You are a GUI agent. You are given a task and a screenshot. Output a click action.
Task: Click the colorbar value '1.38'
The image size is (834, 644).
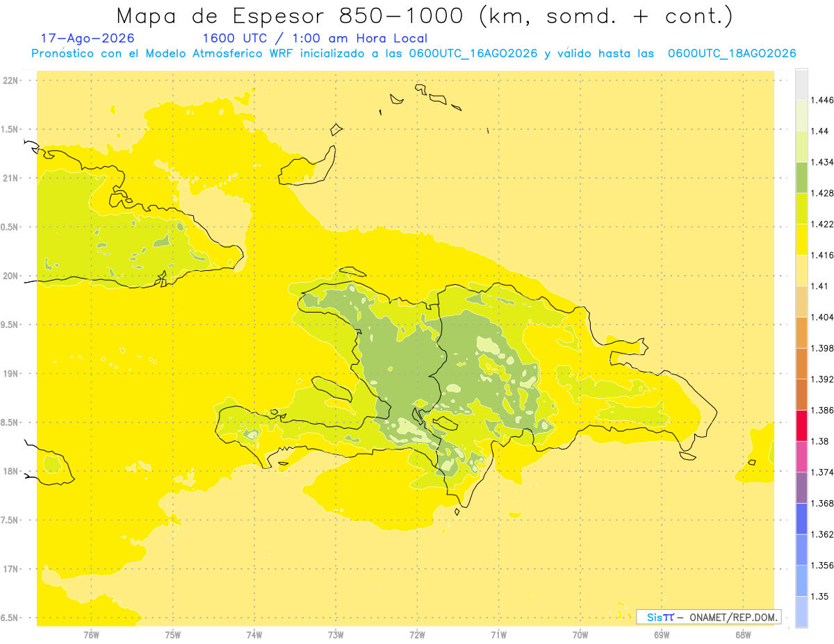pyautogui.click(x=820, y=441)
